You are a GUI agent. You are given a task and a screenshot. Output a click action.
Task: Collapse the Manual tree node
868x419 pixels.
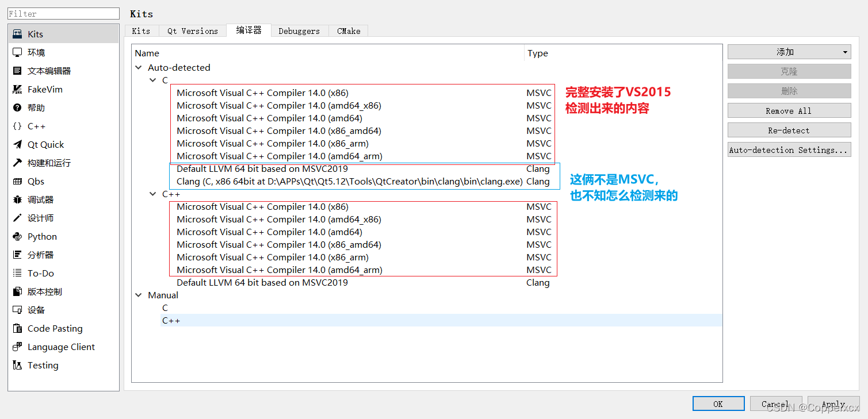[139, 295]
